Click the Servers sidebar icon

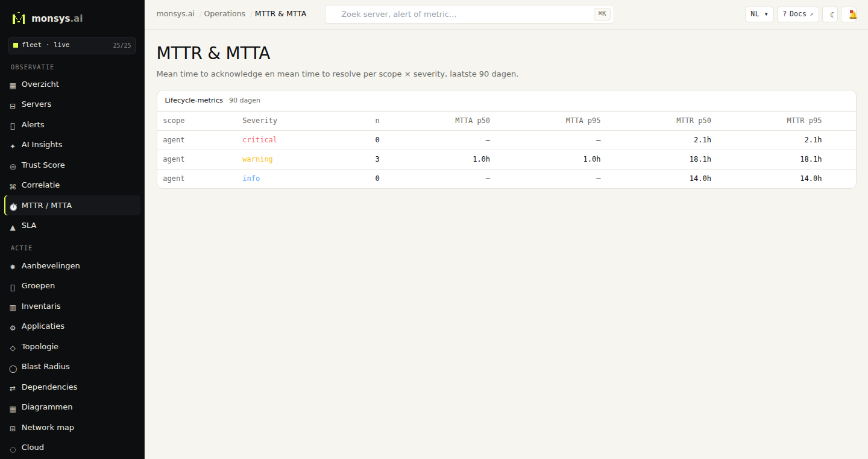pos(13,106)
